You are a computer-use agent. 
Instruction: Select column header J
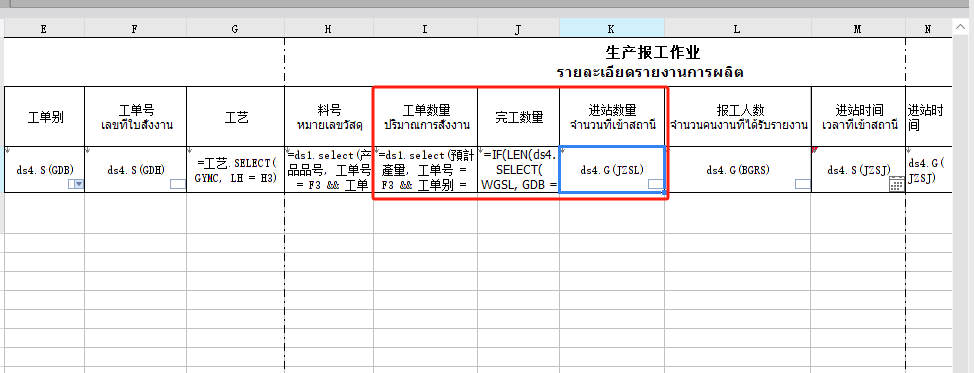point(519,29)
